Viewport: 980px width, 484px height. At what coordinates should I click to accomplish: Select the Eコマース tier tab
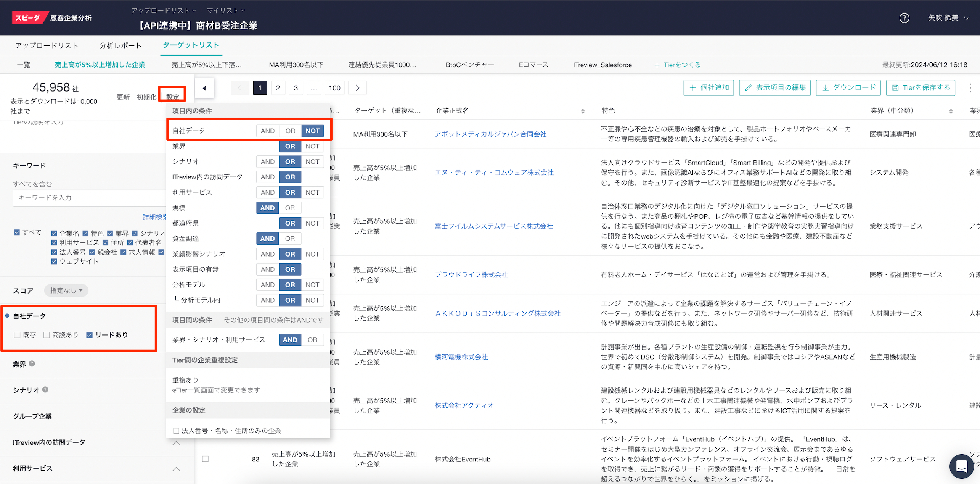pos(533,65)
